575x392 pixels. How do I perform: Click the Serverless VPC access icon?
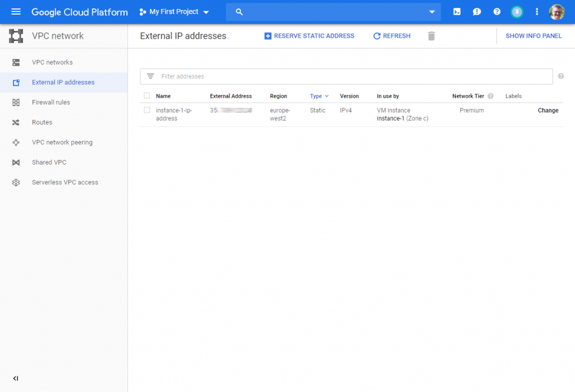(16, 183)
